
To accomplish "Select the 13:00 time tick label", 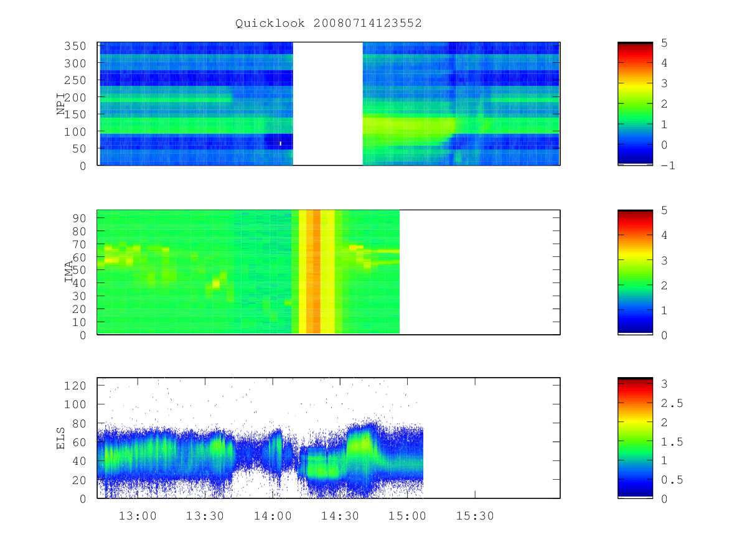I will [x=138, y=516].
